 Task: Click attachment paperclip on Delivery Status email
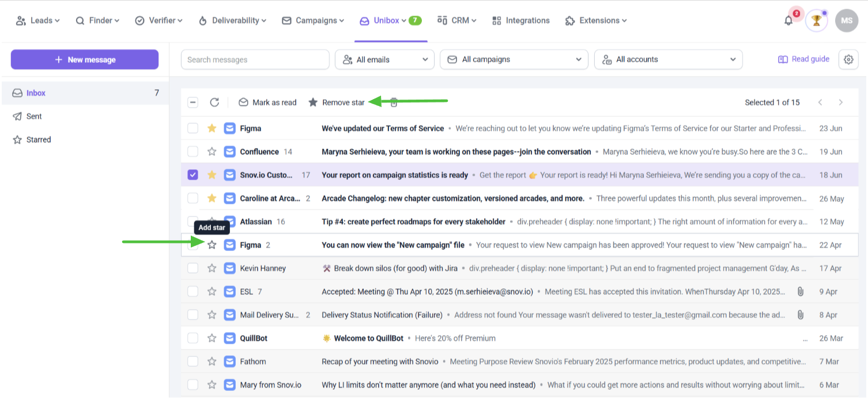pyautogui.click(x=800, y=315)
